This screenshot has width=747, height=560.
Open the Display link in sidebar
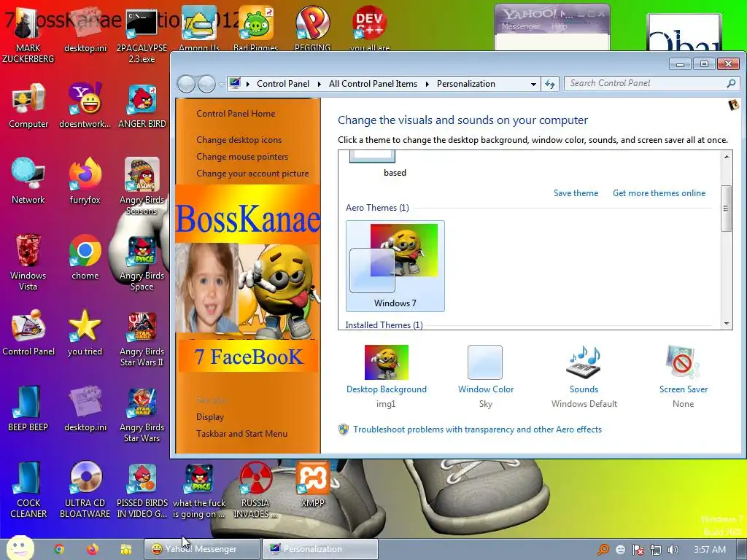point(210,416)
